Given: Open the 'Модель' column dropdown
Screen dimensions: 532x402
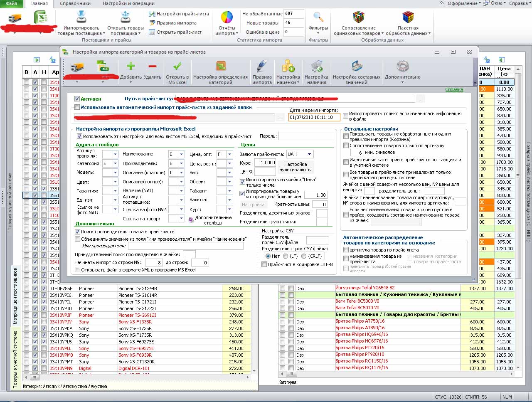Looking at the screenshot, I should pos(115,173).
